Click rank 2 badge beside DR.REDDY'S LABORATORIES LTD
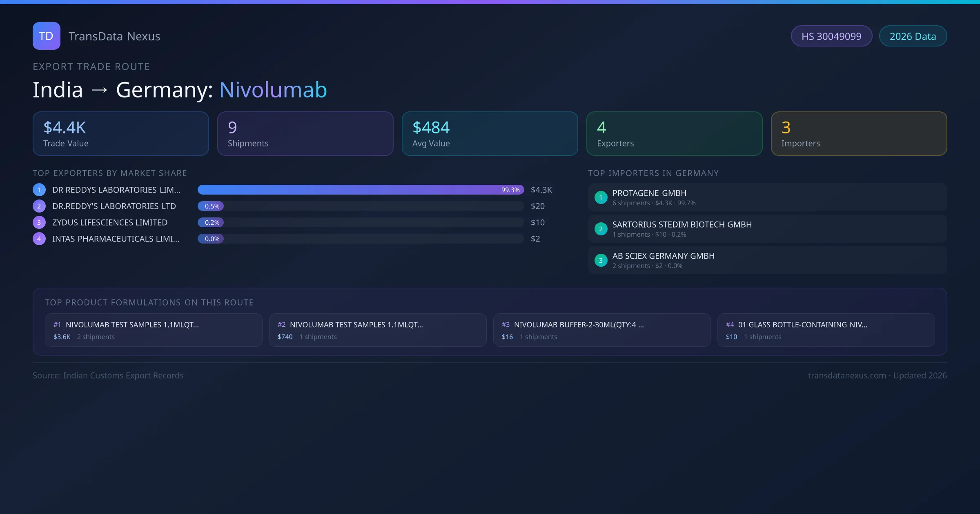Screen dimensions: 980x514 point(39,206)
